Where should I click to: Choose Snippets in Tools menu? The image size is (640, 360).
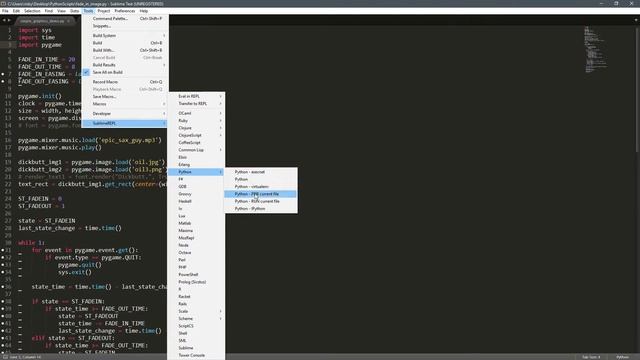click(124, 26)
